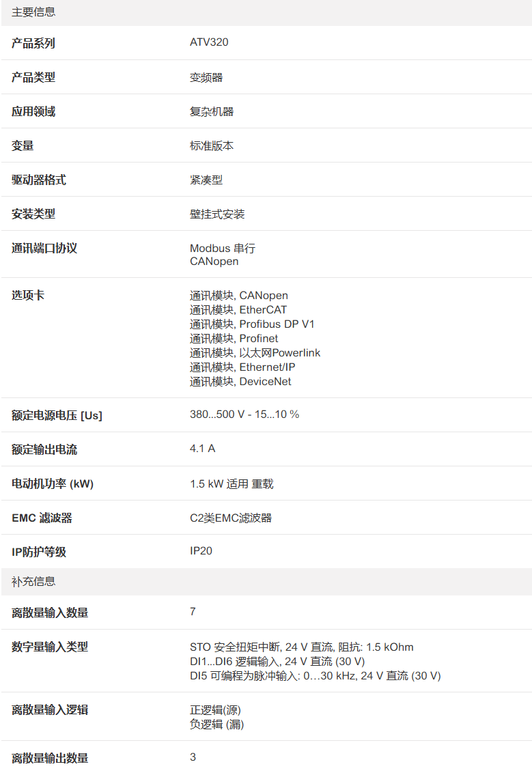Image resolution: width=532 pixels, height=773 pixels.
Task: Click the 通讯模块, DeviceNet entry
Action: [240, 382]
